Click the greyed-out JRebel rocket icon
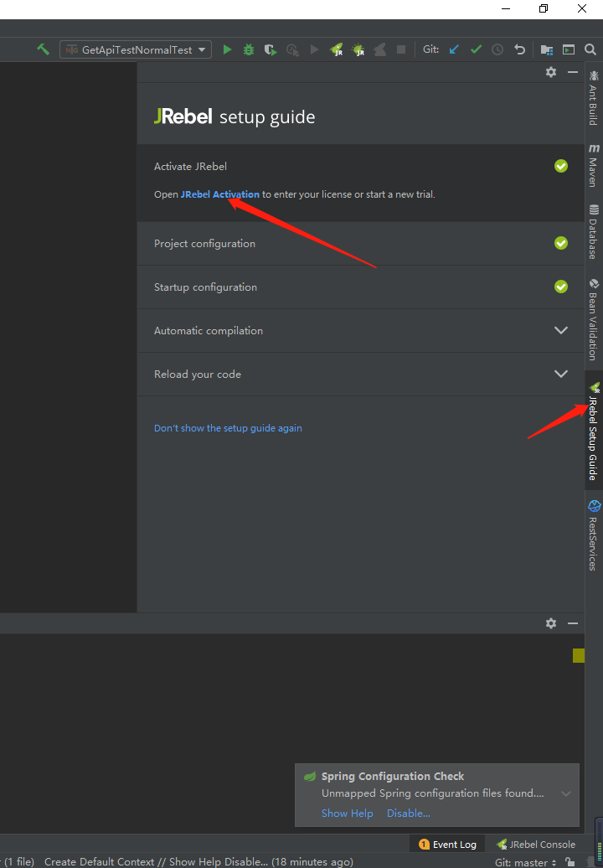This screenshot has height=868, width=603. (x=380, y=49)
